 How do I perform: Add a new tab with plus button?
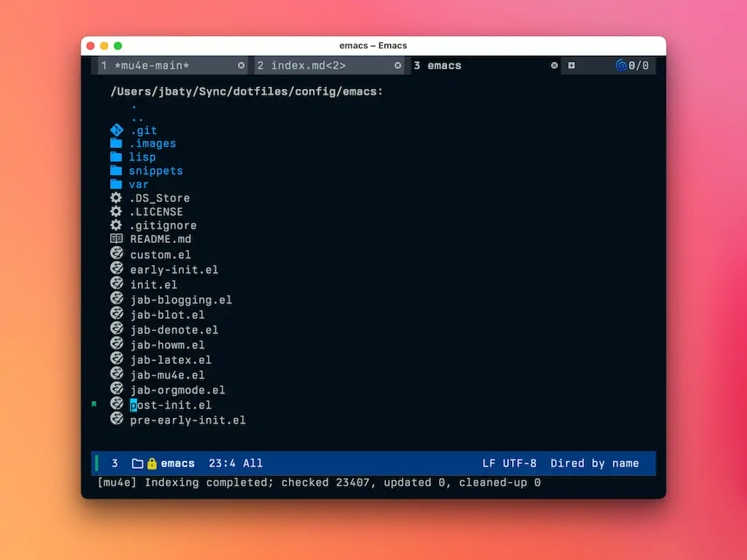point(571,66)
